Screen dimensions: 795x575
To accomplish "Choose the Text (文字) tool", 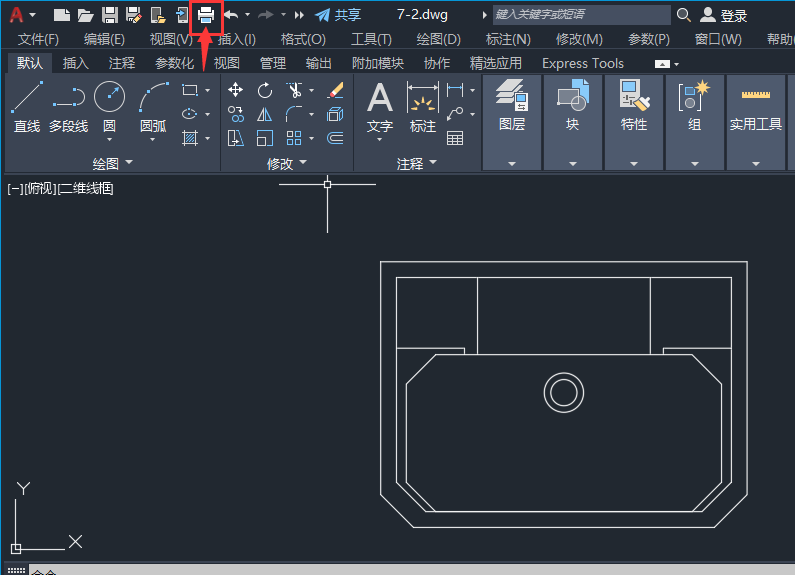I will tap(380, 106).
